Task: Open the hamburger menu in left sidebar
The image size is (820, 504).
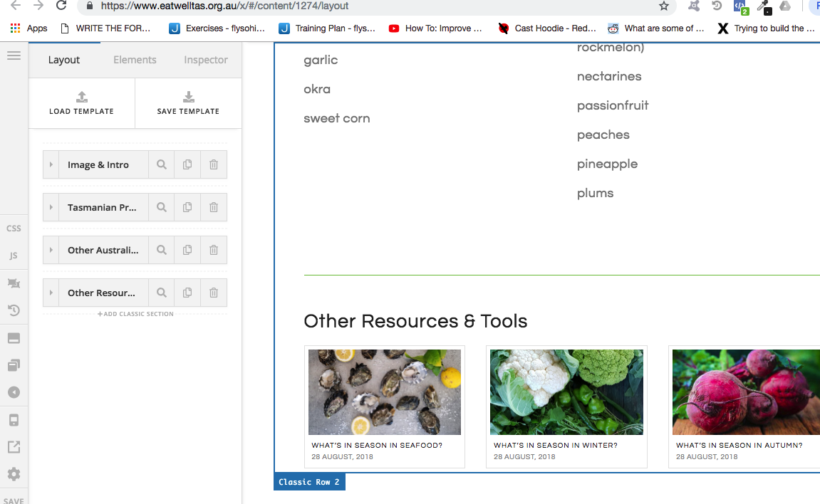Action: point(14,56)
